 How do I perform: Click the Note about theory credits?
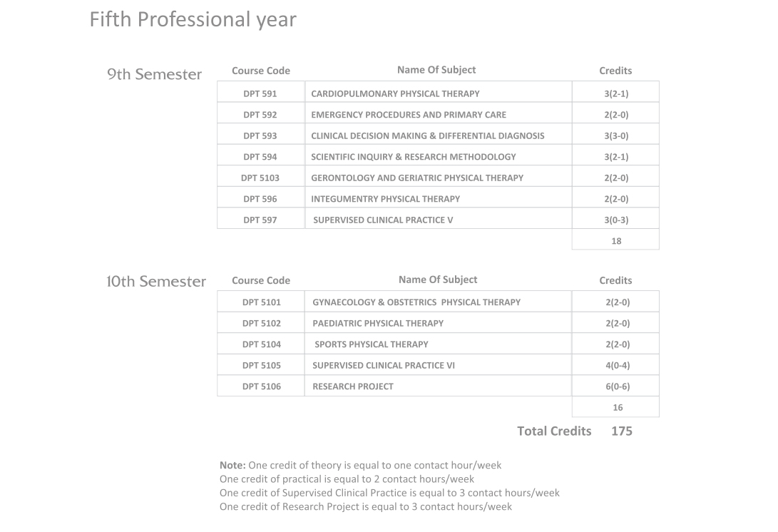point(360,466)
